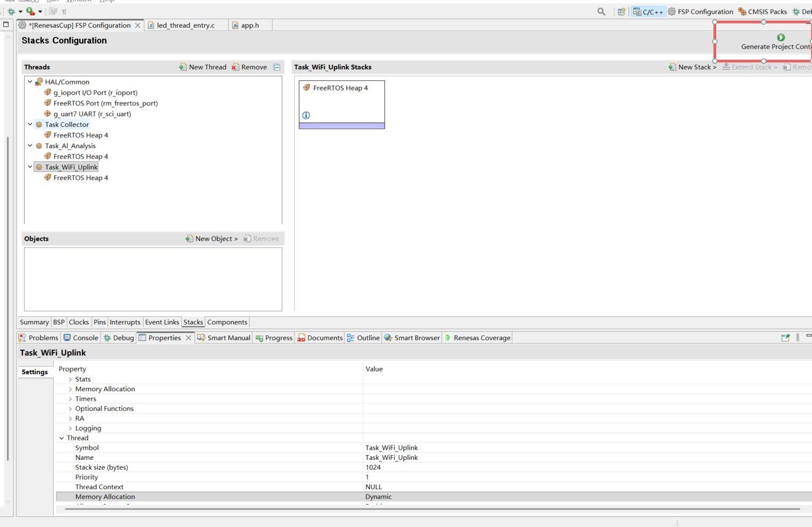Open the Properties view menu (three dots)
The height and width of the screenshot is (527, 812).
pyautogui.click(x=798, y=337)
